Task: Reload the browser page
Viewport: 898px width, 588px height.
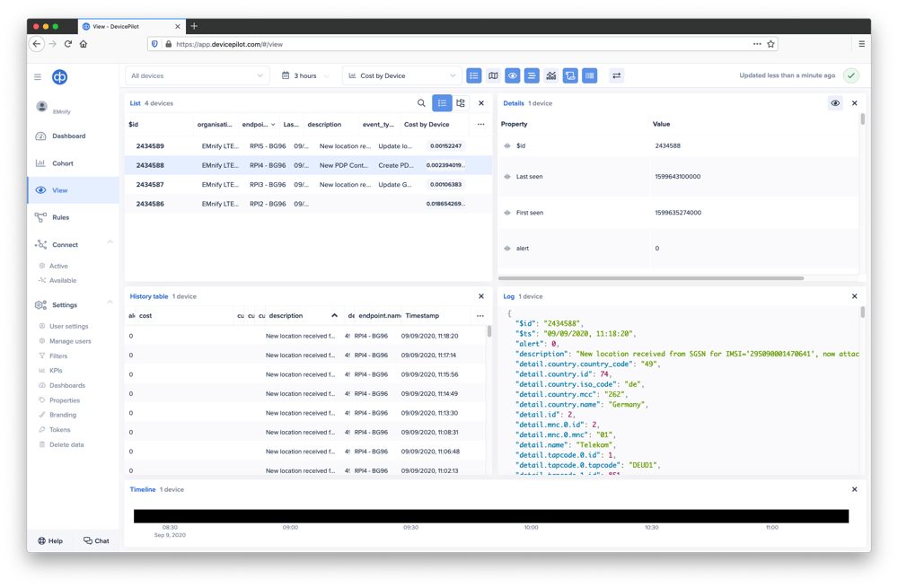Action: click(x=67, y=43)
